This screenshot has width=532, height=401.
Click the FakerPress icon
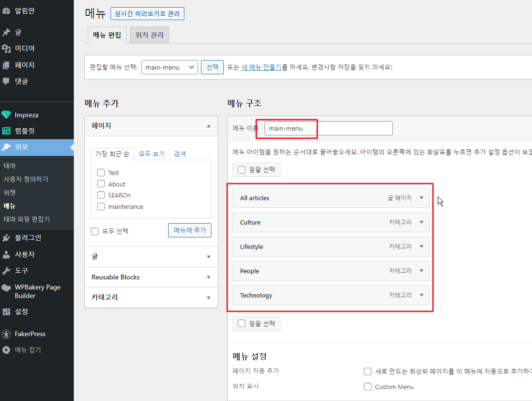(x=6, y=334)
